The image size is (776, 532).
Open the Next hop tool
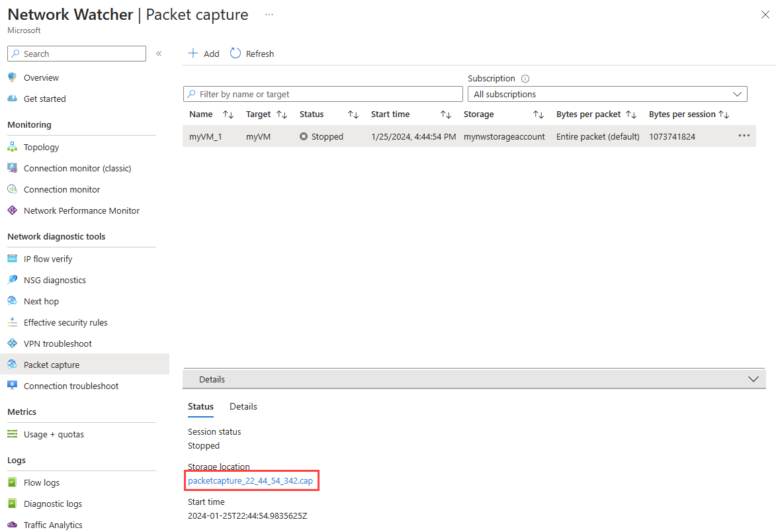click(41, 301)
